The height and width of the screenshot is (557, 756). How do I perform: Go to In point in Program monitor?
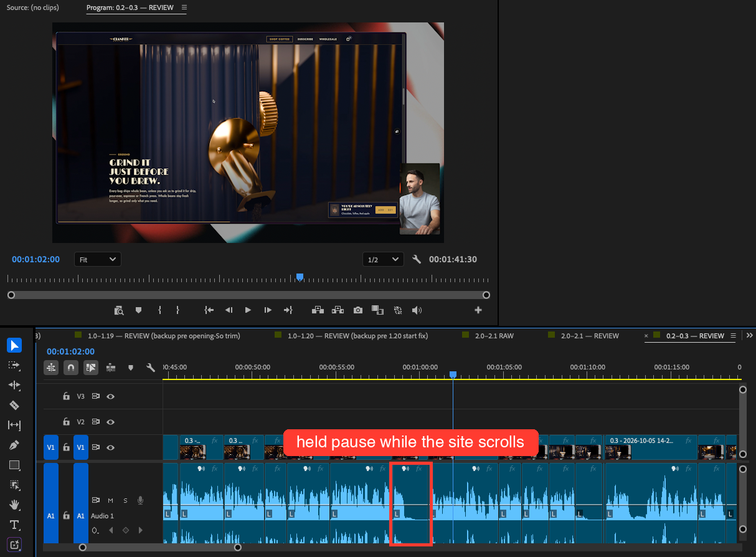tap(209, 310)
